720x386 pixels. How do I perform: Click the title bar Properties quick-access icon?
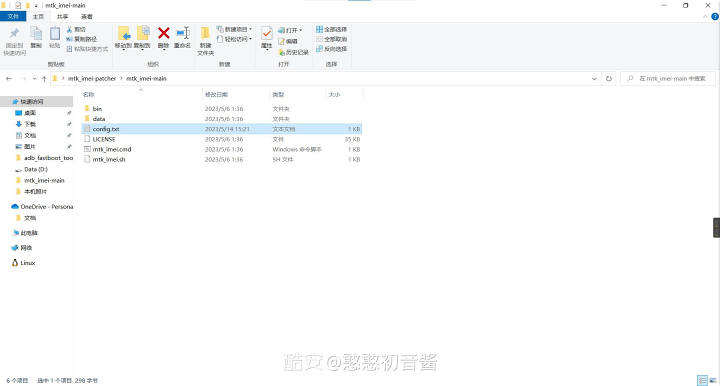click(18, 5)
